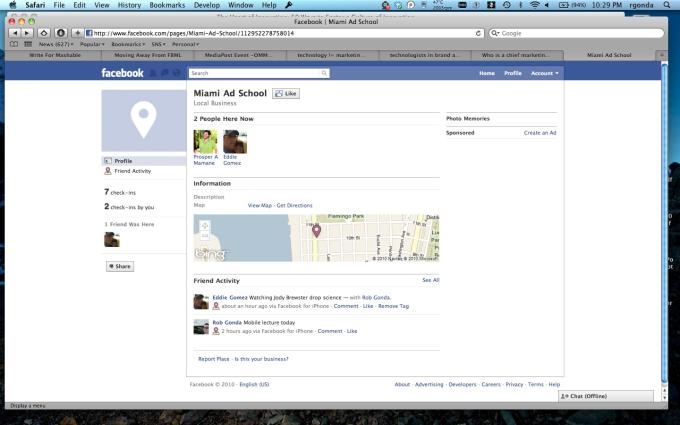The image size is (680, 425).
Task: Click the Report Place link
Action: pos(214,359)
